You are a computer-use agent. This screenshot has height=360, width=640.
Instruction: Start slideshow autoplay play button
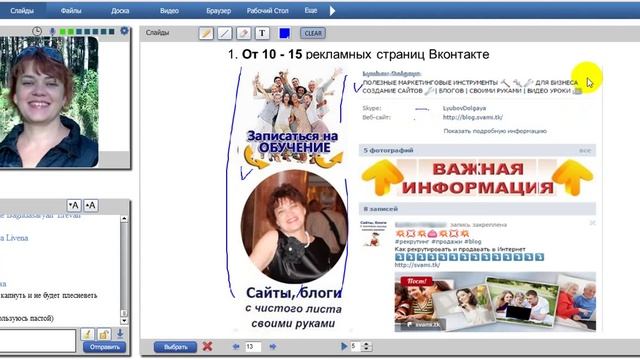click(x=344, y=346)
